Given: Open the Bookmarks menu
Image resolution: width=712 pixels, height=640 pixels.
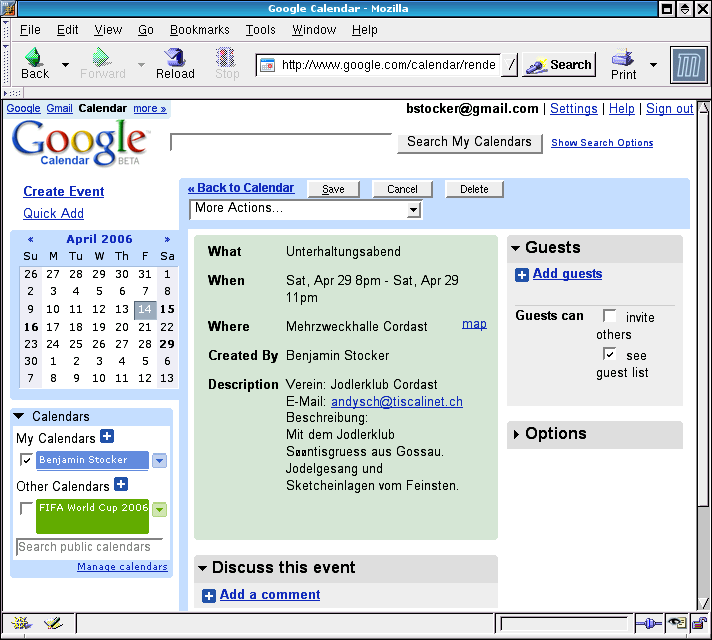Looking at the screenshot, I should [200, 30].
